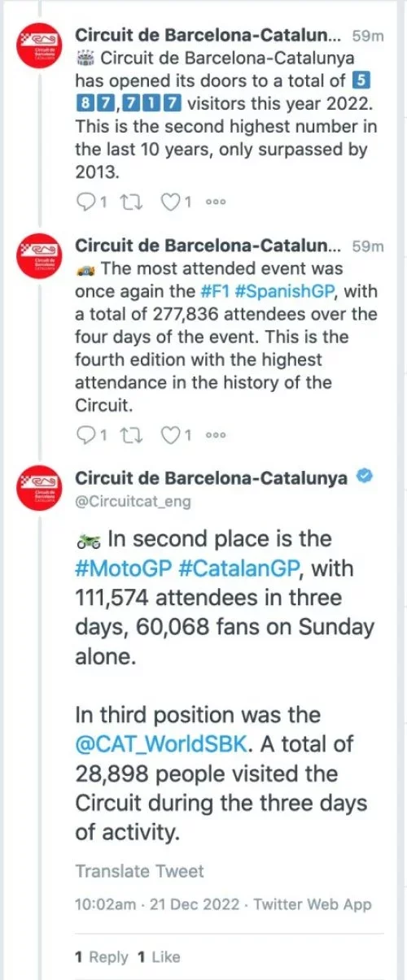Open the @Circuitcat_eng handle

click(133, 502)
